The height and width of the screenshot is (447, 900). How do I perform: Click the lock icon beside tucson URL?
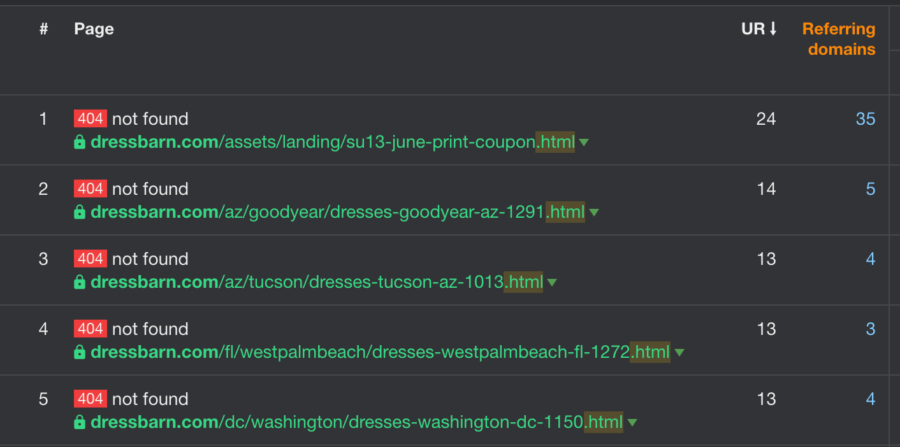[80, 282]
